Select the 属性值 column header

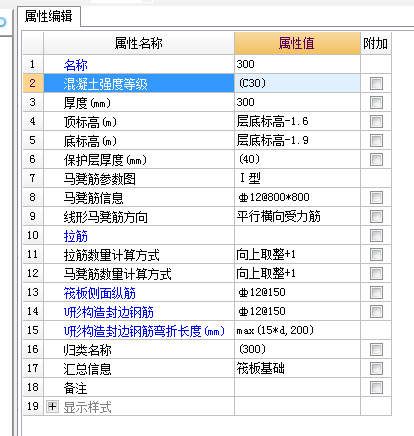pyautogui.click(x=297, y=43)
